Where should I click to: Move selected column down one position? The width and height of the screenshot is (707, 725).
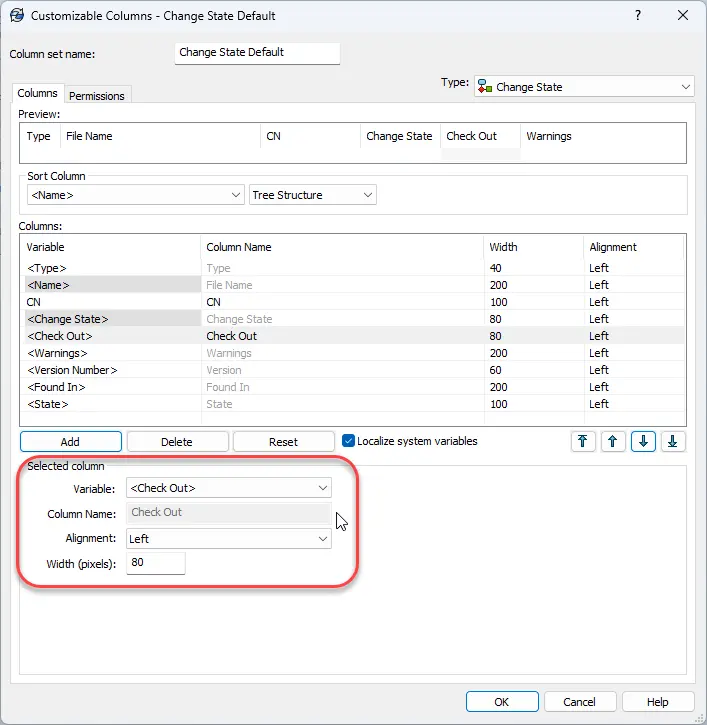(x=643, y=441)
